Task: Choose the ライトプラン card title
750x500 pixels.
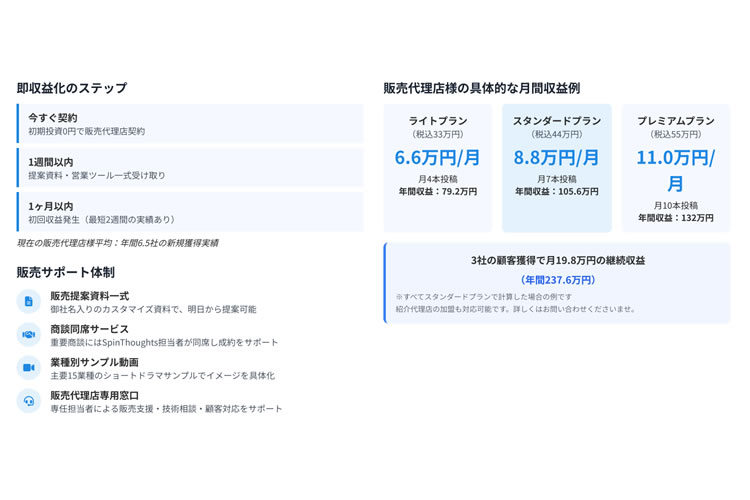Action: (x=437, y=120)
